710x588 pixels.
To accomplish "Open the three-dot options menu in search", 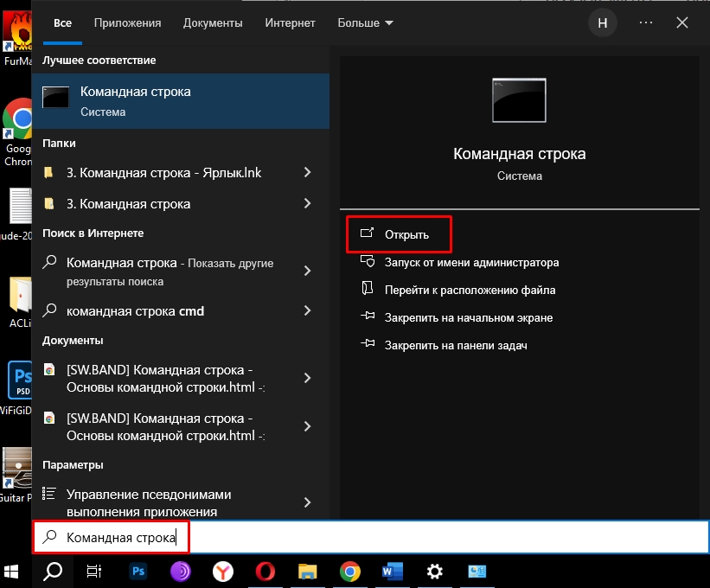I will pyautogui.click(x=646, y=23).
